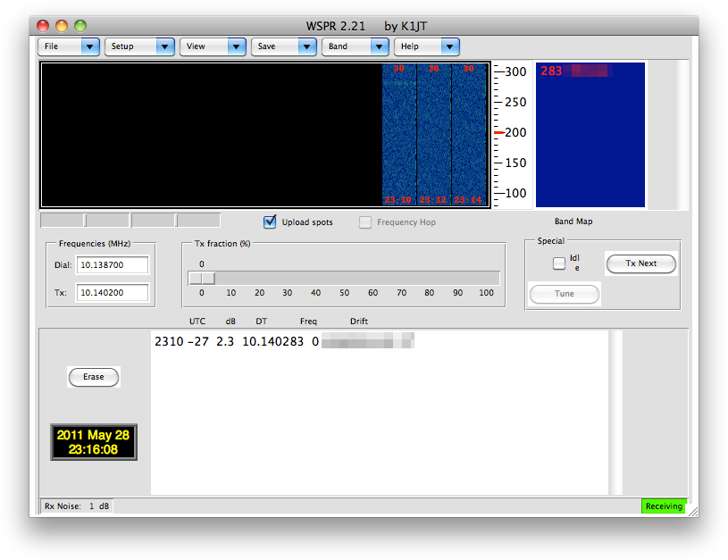Click the Tx Next button
The width and height of the screenshot is (728, 560).
tap(641, 263)
